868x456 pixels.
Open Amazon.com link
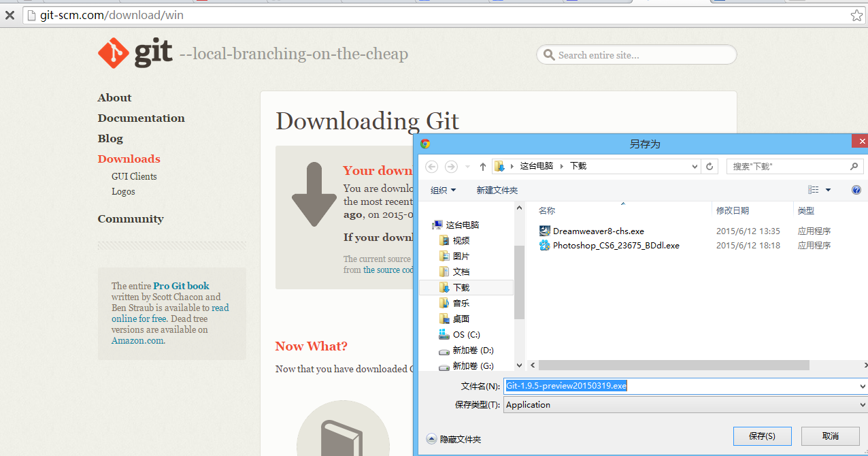tap(137, 340)
